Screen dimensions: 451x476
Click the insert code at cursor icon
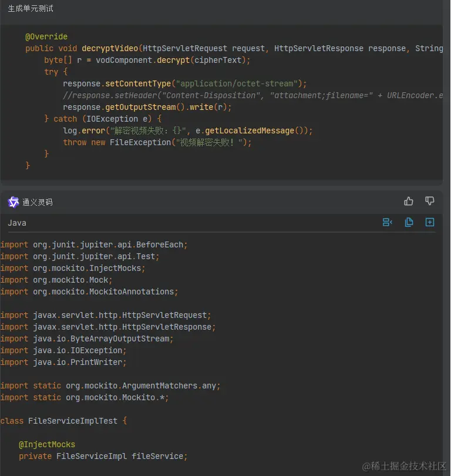388,222
